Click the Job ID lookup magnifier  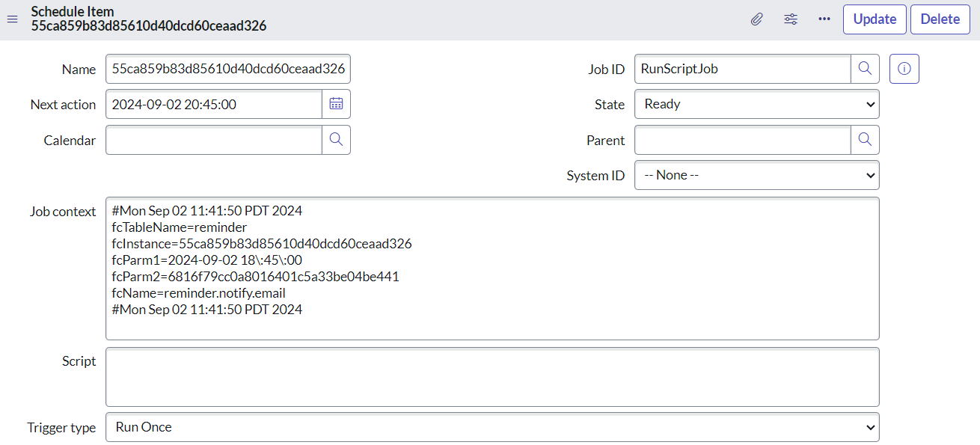tap(865, 69)
